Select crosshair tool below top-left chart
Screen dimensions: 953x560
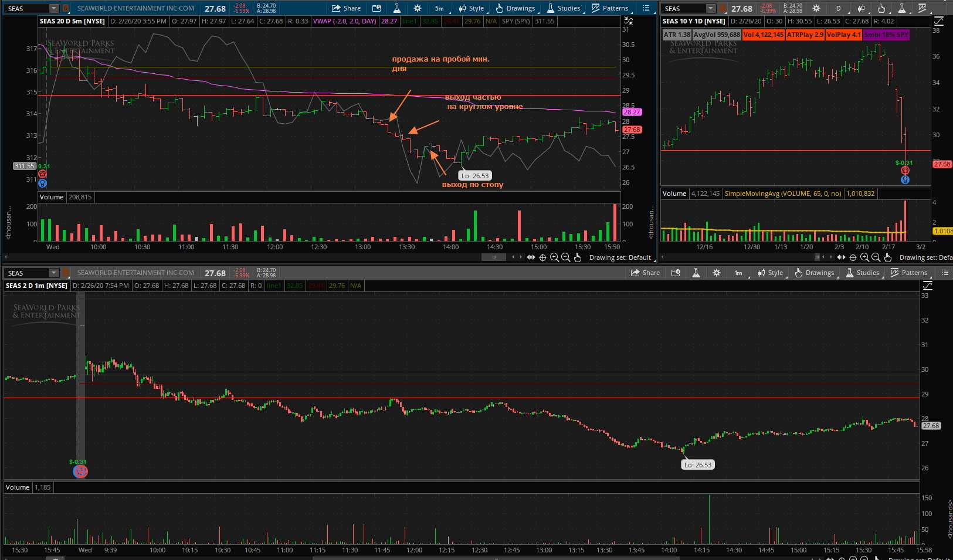(542, 257)
